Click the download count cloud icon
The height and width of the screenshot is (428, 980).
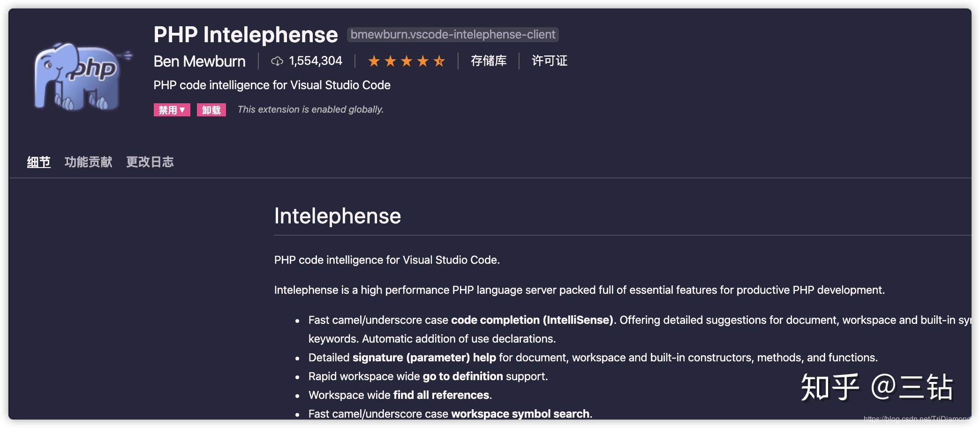click(277, 61)
